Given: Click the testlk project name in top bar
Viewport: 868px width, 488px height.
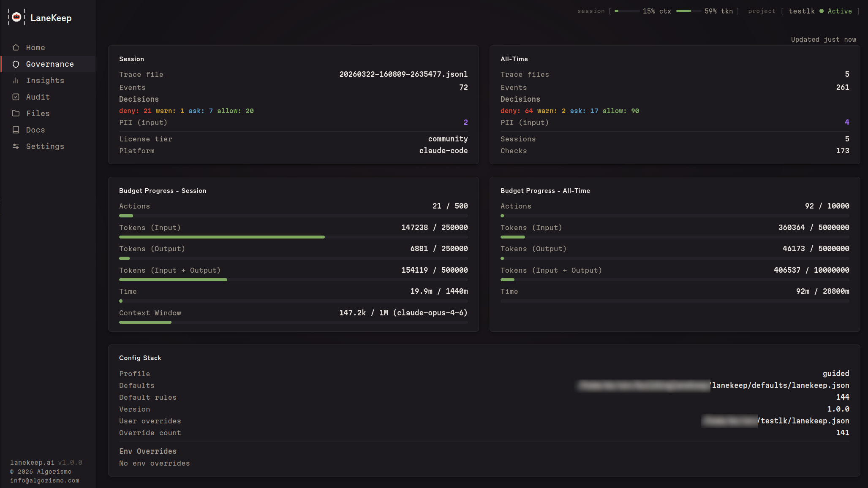Looking at the screenshot, I should 801,11.
